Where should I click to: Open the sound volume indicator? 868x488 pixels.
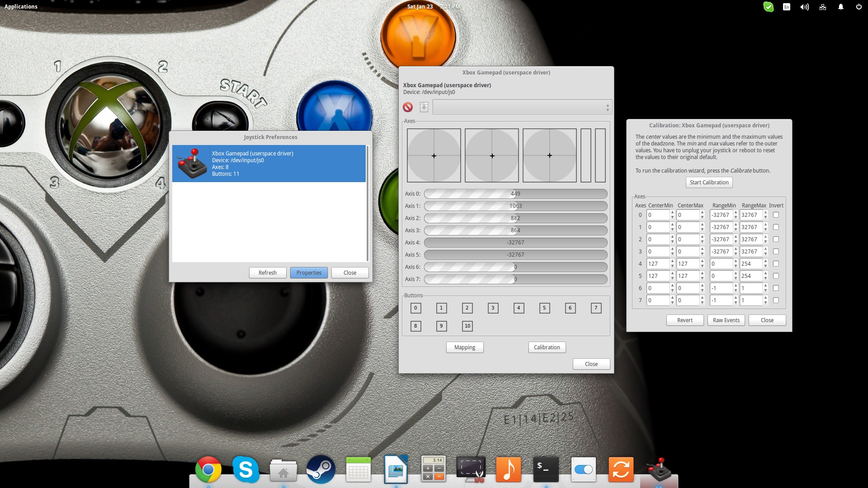coord(805,7)
